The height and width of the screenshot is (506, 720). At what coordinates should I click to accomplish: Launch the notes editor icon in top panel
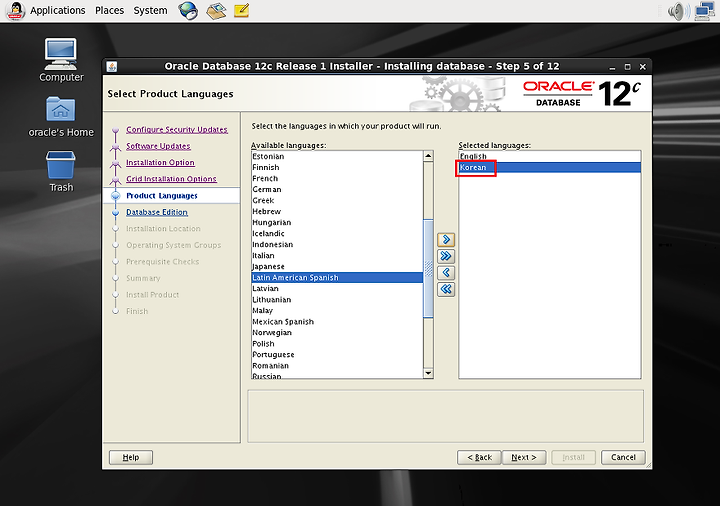242,11
